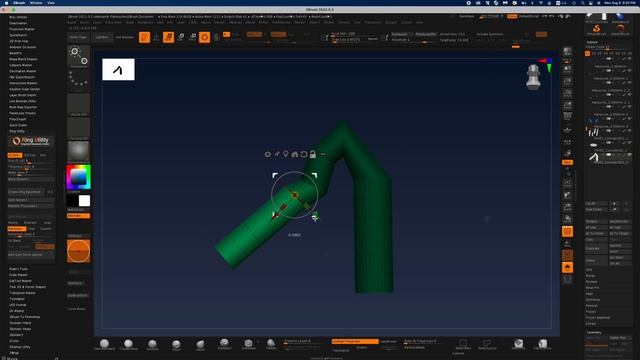This screenshot has width=640, height=360.
Task: Expand Decimation Master plugin section
Action: 23,71
